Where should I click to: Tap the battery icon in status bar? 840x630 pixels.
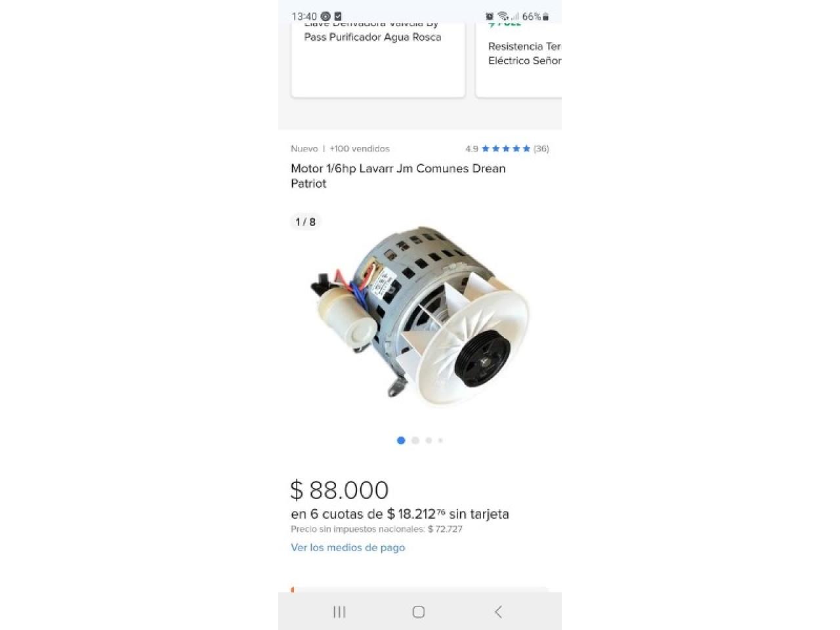pos(545,16)
